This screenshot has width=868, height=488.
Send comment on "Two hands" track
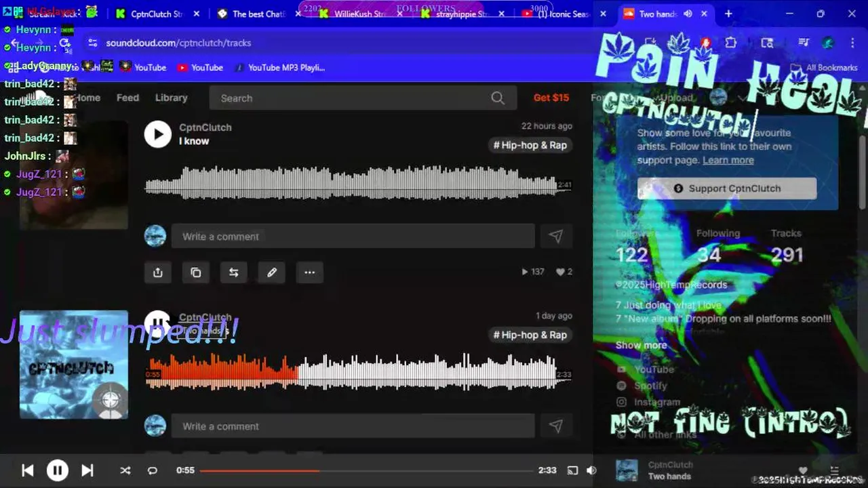[556, 426]
